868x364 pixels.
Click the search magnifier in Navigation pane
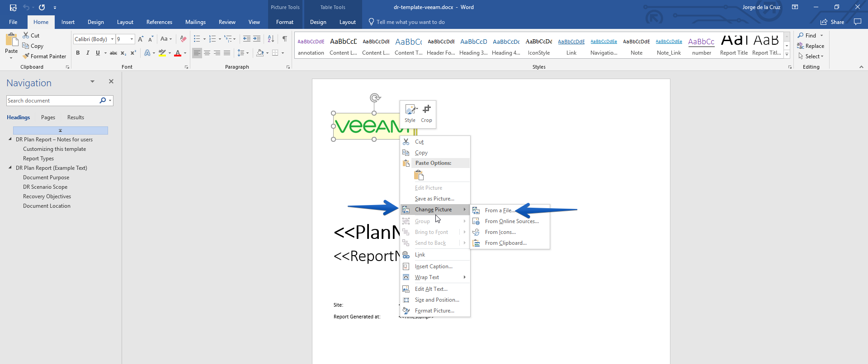click(x=103, y=101)
